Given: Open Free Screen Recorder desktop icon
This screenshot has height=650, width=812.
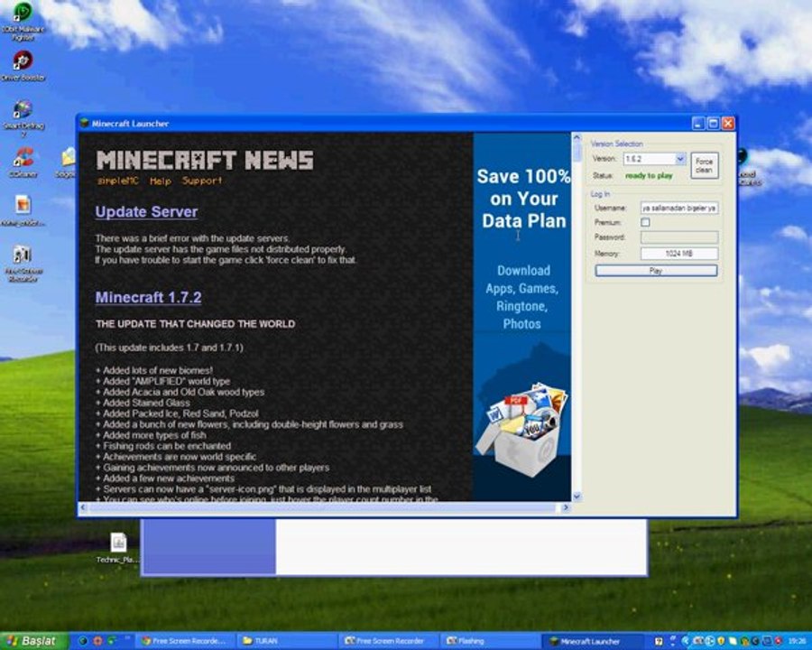Looking at the screenshot, I should click(23, 263).
